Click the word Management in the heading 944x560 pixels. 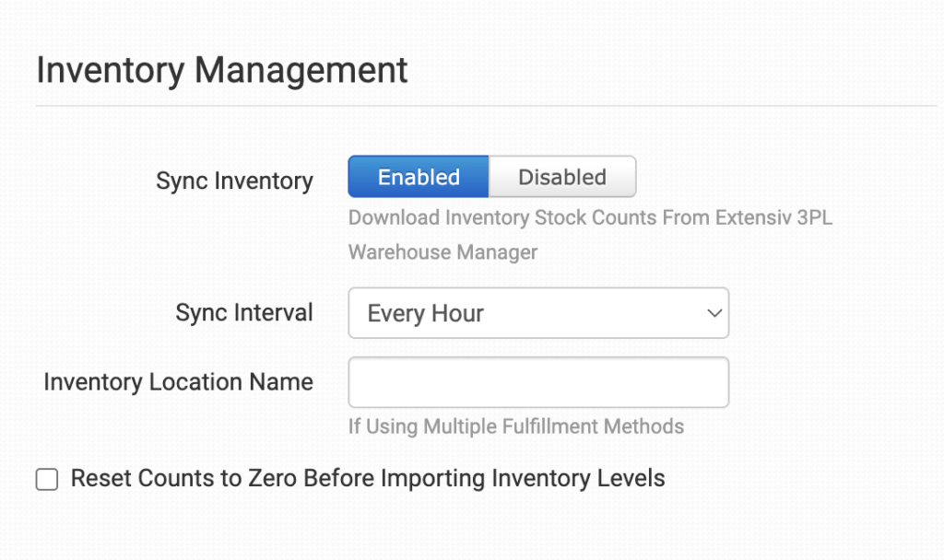coord(302,70)
